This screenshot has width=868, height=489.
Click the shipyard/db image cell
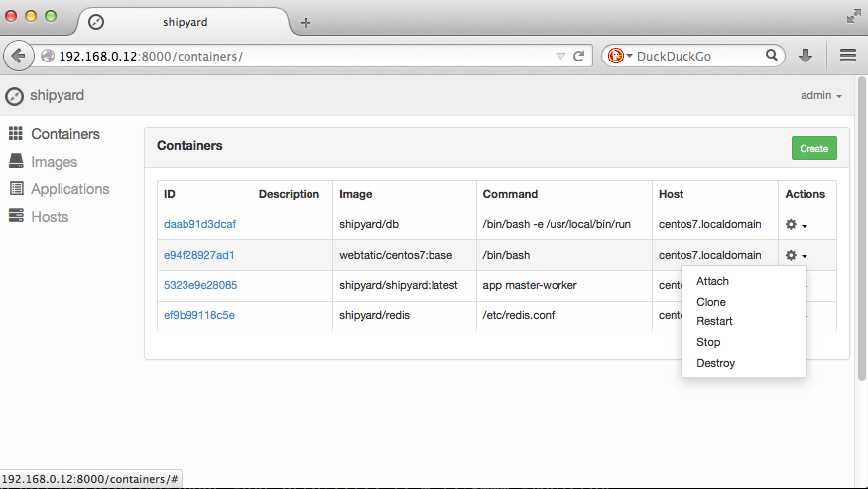click(x=369, y=224)
